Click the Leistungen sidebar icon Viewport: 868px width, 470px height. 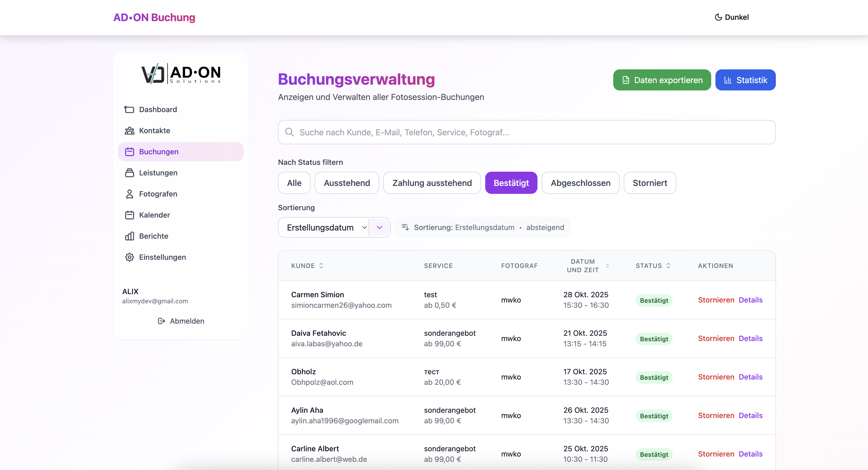(129, 173)
